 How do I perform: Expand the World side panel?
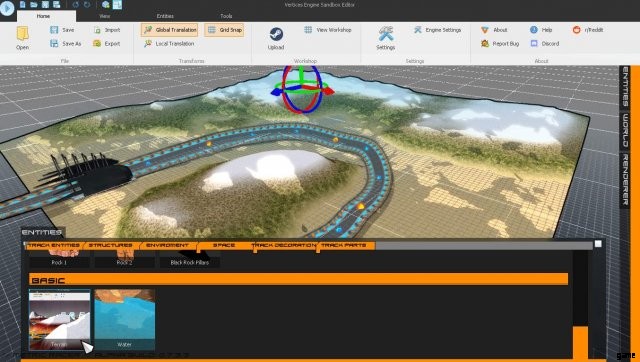(625, 131)
